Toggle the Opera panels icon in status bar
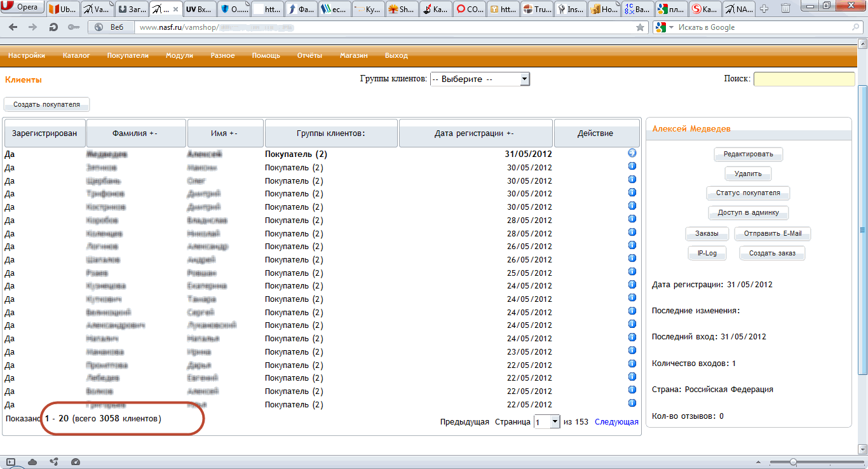This screenshot has height=469, width=868. (11, 462)
